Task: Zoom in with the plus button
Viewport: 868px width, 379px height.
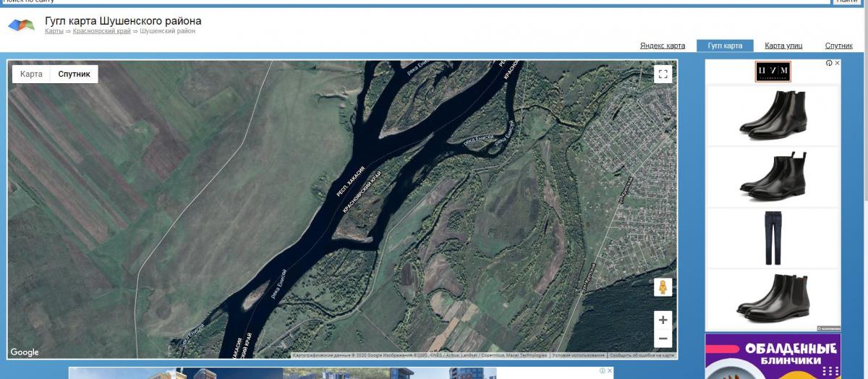Action: 663,319
